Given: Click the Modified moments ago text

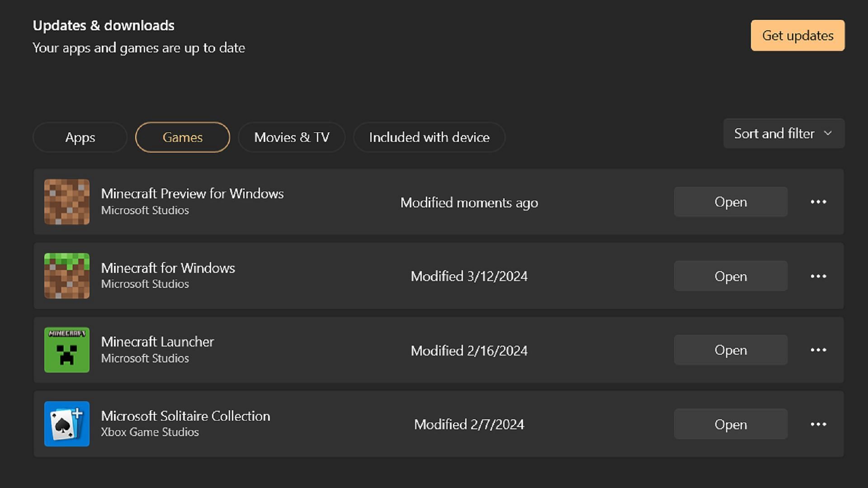Looking at the screenshot, I should [x=469, y=203].
